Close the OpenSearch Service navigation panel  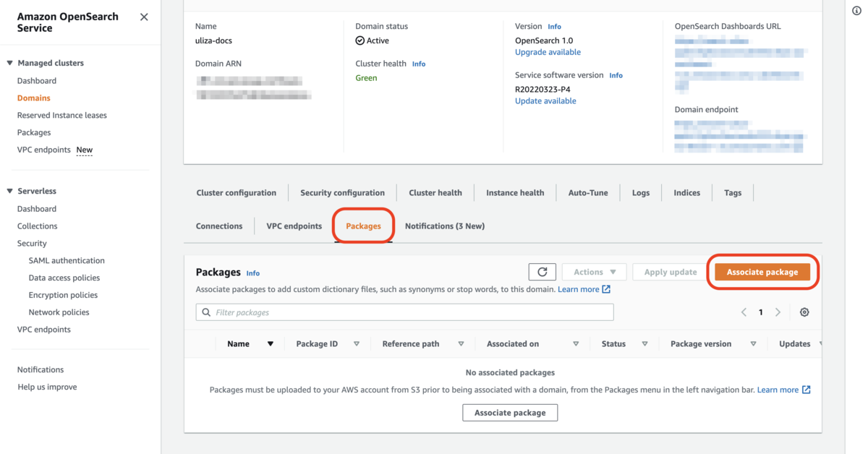[x=144, y=17]
